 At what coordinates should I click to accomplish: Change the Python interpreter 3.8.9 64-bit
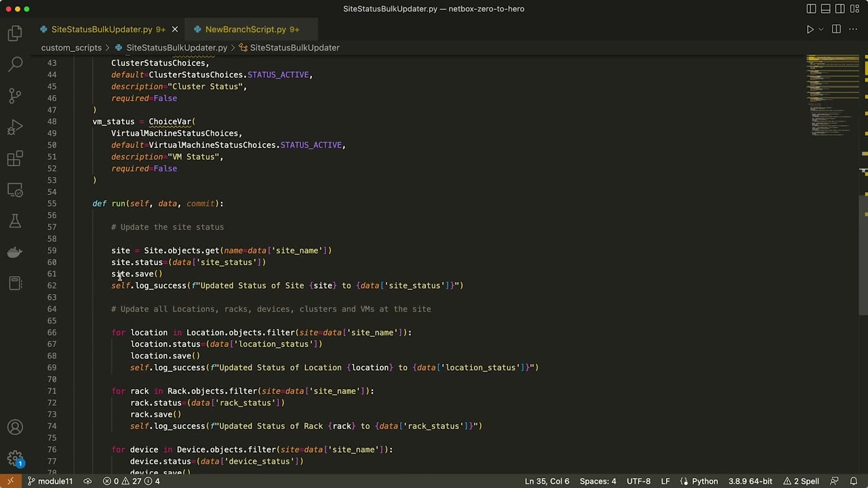click(750, 481)
